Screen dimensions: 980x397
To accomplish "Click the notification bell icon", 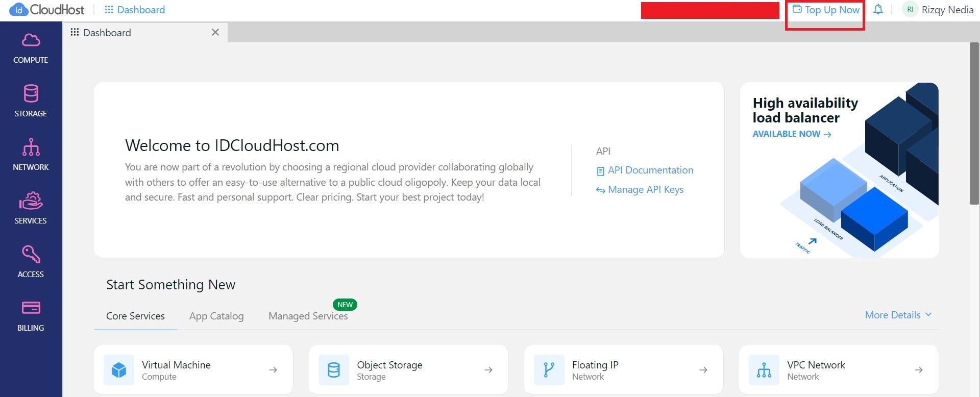I will coord(878,10).
